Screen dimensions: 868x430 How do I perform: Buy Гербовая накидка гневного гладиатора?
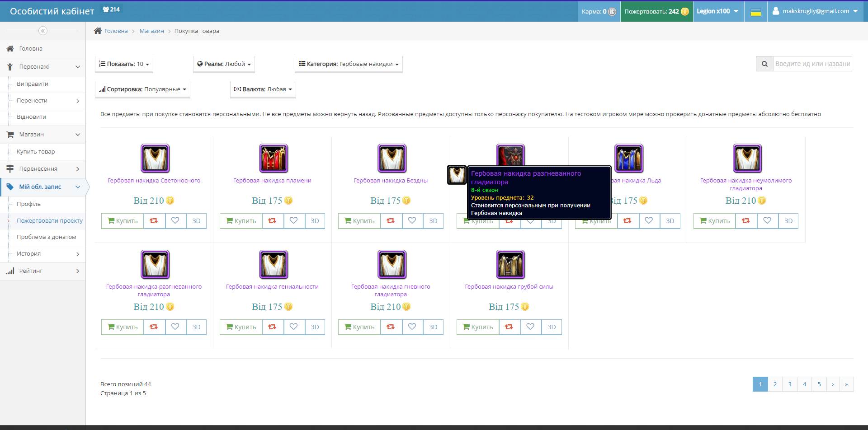tap(359, 327)
